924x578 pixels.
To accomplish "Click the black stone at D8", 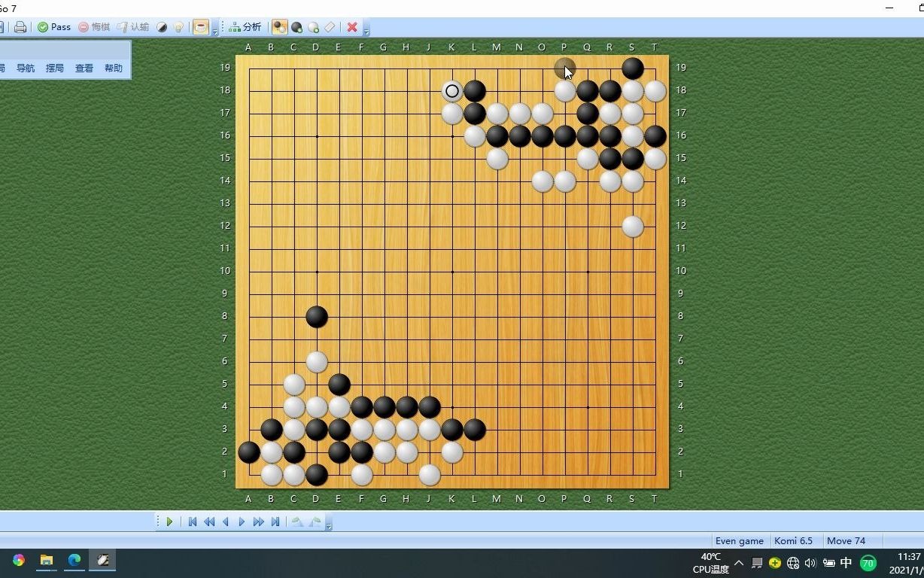I will pos(317,317).
